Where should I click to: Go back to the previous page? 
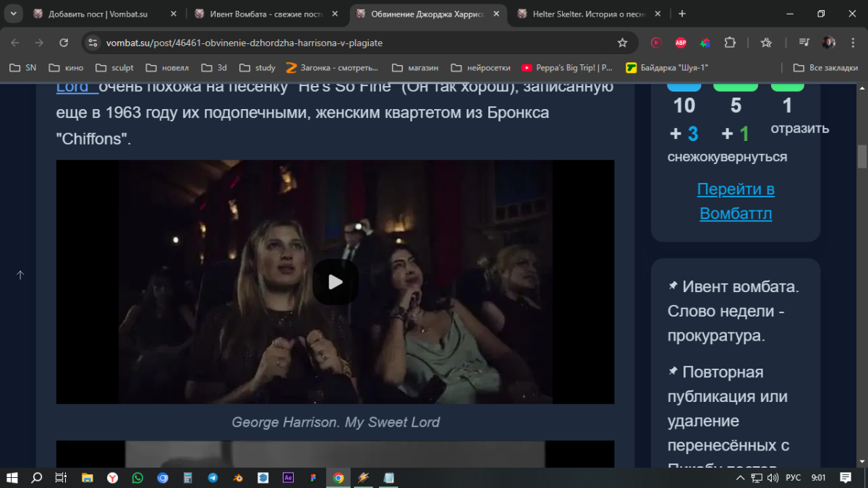[15, 43]
